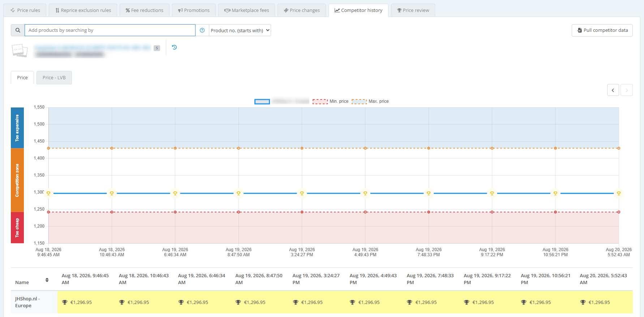Open the Product no. (starts with) dropdown
This screenshot has width=644, height=317.
pyautogui.click(x=240, y=30)
